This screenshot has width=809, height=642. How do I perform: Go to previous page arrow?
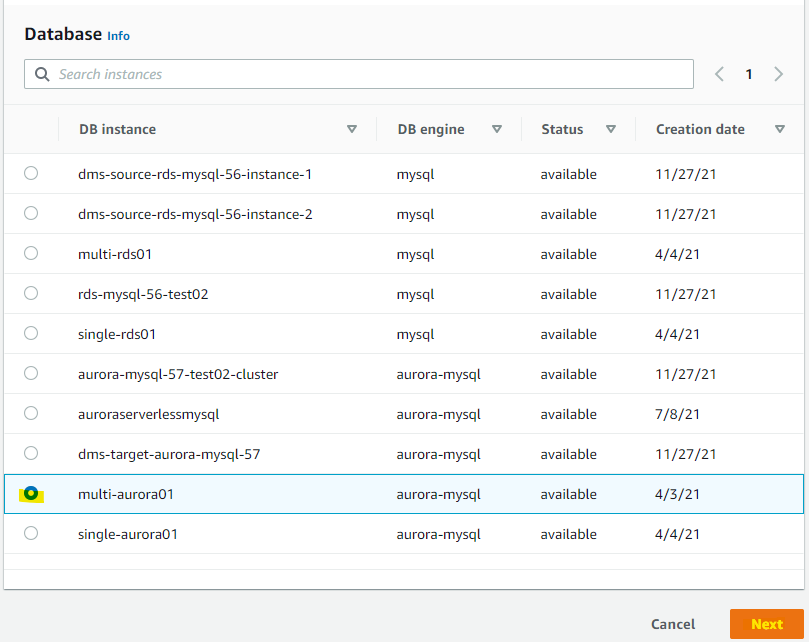click(x=719, y=74)
